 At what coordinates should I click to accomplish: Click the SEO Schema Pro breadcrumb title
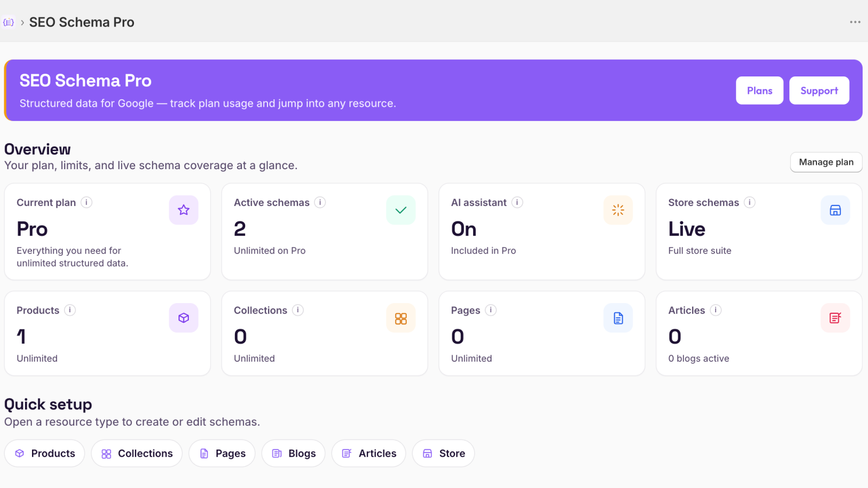click(x=82, y=22)
